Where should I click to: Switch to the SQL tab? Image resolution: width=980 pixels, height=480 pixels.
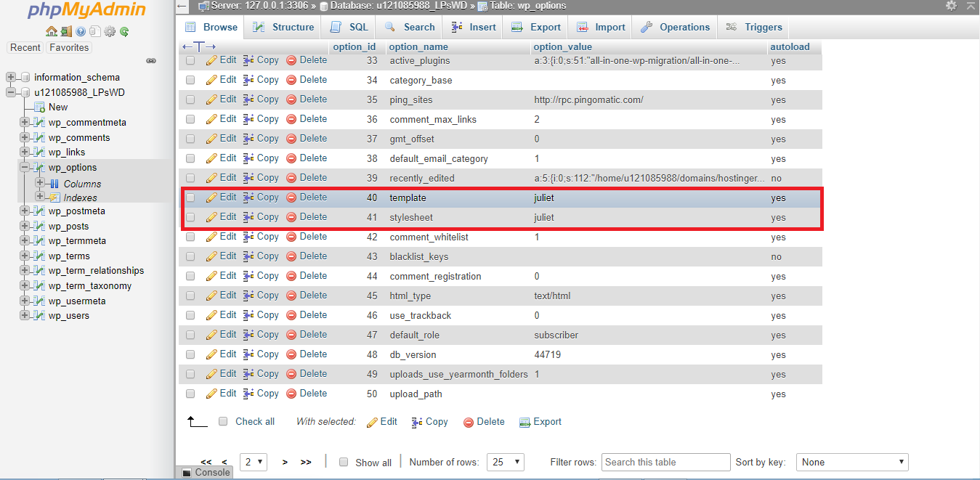point(348,26)
